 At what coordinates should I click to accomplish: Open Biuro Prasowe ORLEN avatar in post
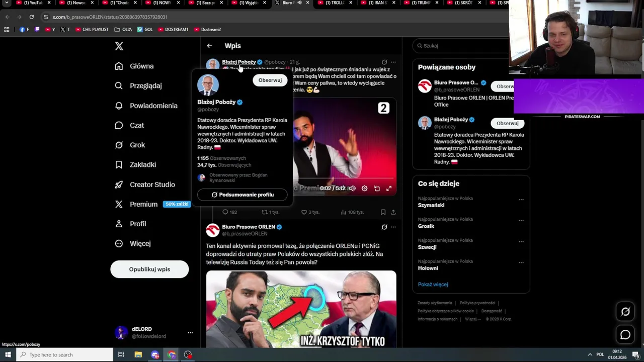tap(213, 230)
